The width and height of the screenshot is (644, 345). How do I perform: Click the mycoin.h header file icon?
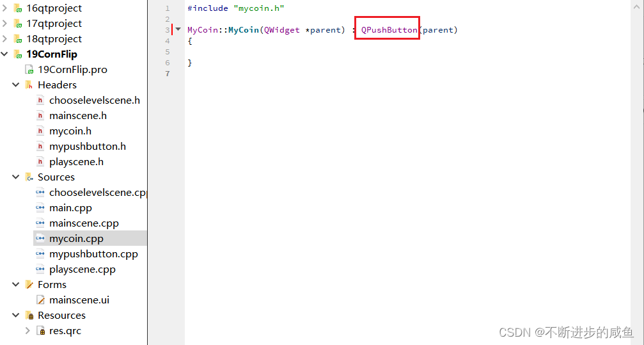[x=40, y=131]
